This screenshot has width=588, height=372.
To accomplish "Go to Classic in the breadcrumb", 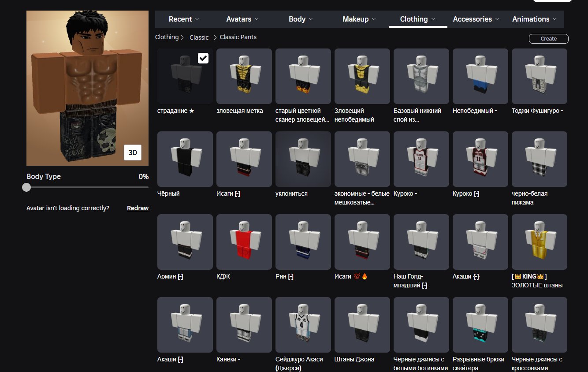I will pyautogui.click(x=199, y=37).
